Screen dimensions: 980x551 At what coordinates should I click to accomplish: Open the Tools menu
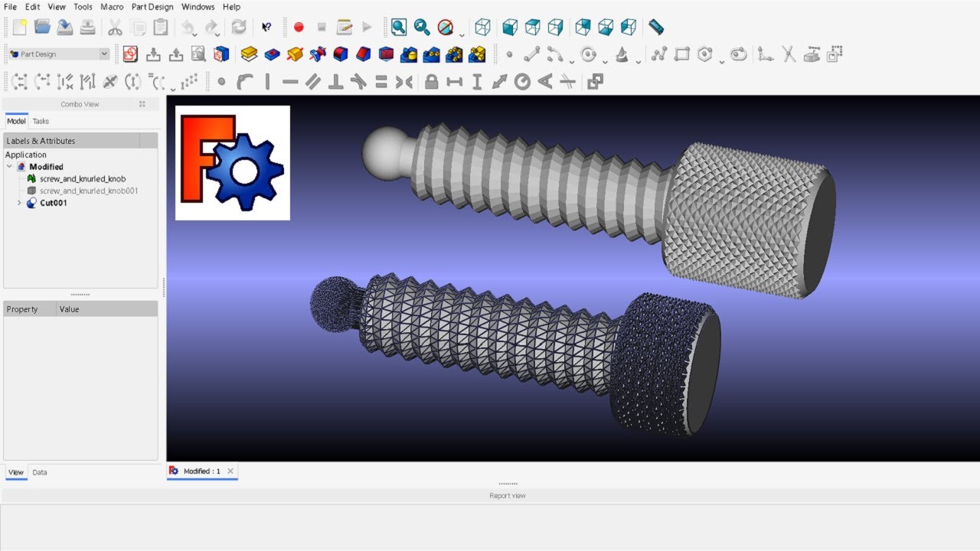coord(83,7)
